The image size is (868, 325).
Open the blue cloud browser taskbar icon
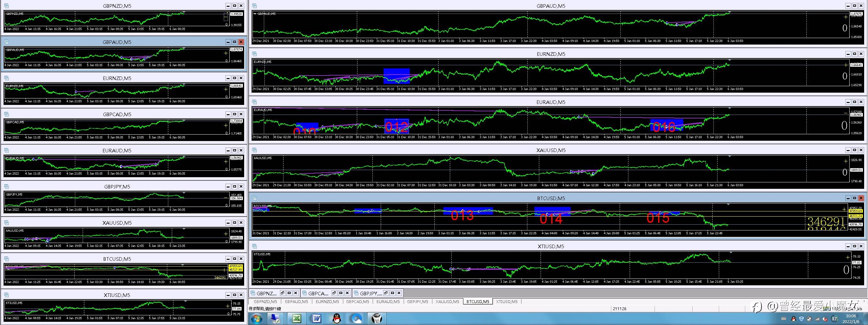pos(356,318)
